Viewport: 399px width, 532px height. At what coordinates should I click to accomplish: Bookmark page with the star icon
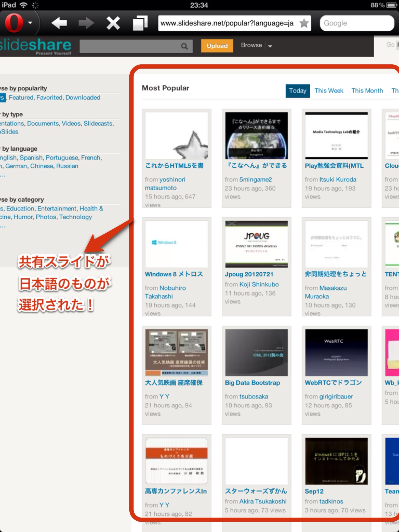coord(304,23)
